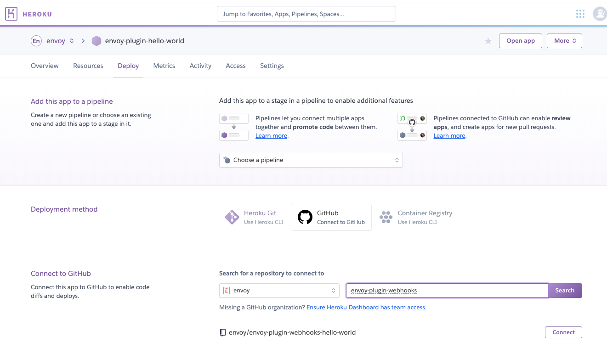Connect the envoy-plugin-webhooks-hello-world repository
The width and height of the screenshot is (607, 364).
tap(563, 332)
